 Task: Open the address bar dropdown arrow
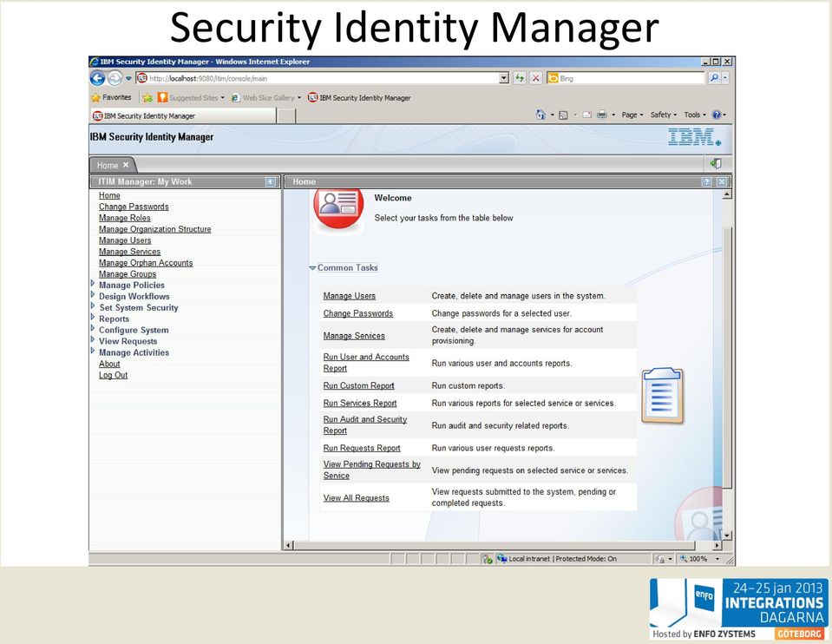504,79
